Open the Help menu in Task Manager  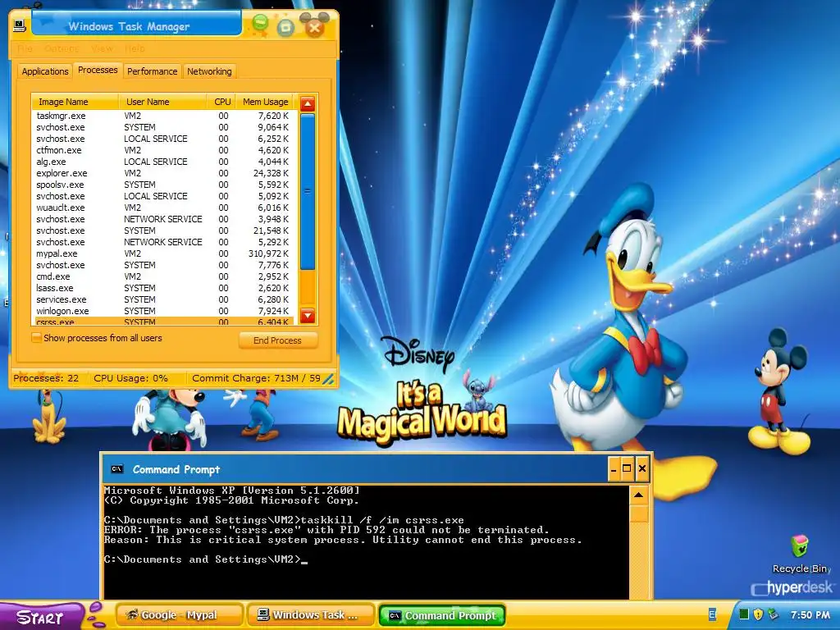(135, 48)
